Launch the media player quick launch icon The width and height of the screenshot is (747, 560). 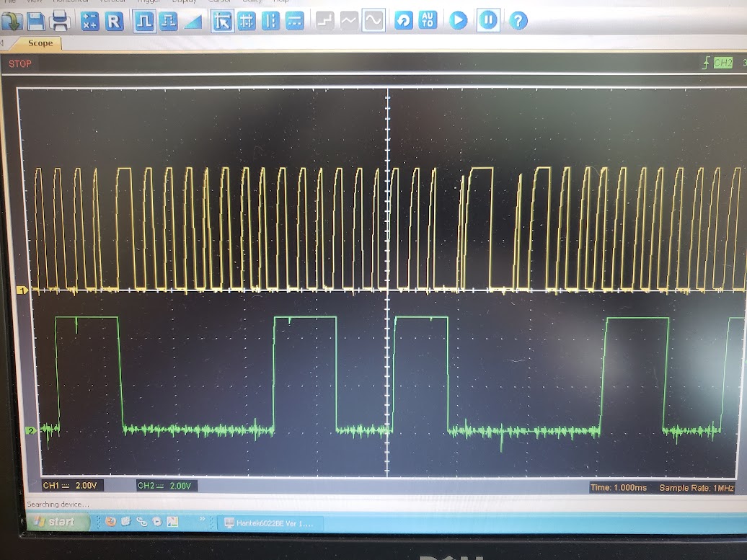(x=157, y=521)
